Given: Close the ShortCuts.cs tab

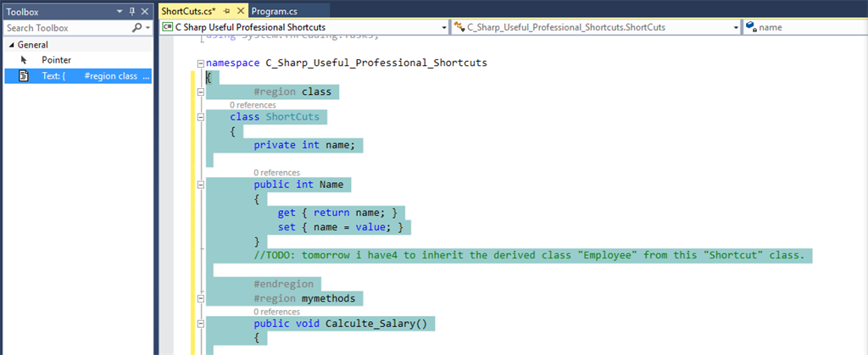Looking at the screenshot, I should click(240, 11).
